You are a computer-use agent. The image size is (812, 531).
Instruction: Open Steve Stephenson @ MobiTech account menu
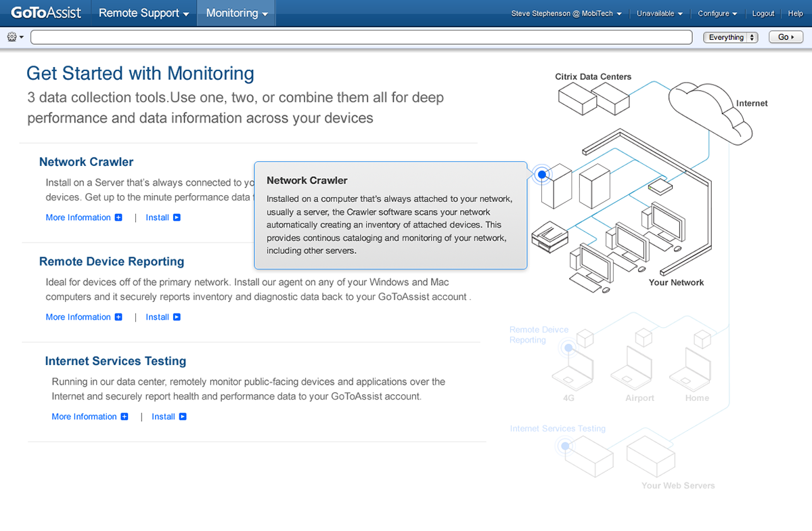(x=566, y=14)
